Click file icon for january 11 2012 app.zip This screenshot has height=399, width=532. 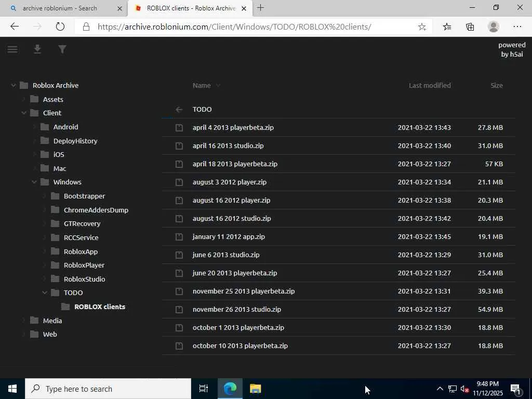coord(179,237)
